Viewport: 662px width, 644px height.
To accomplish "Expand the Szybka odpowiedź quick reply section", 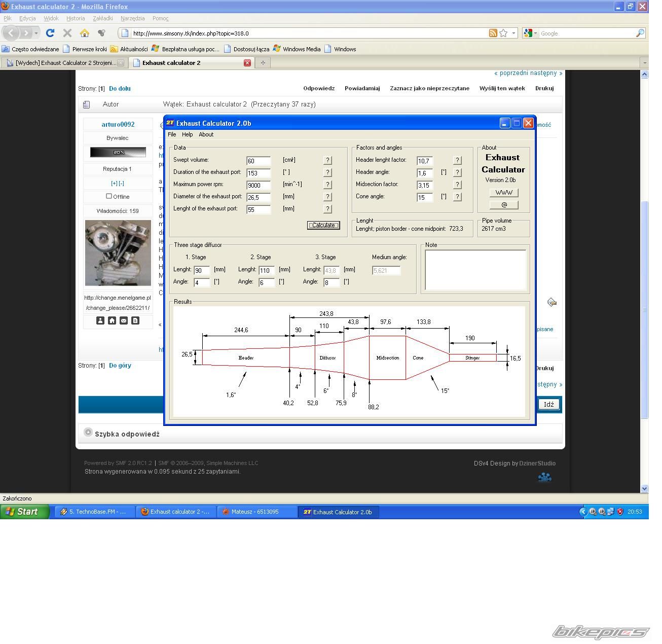I will point(88,433).
